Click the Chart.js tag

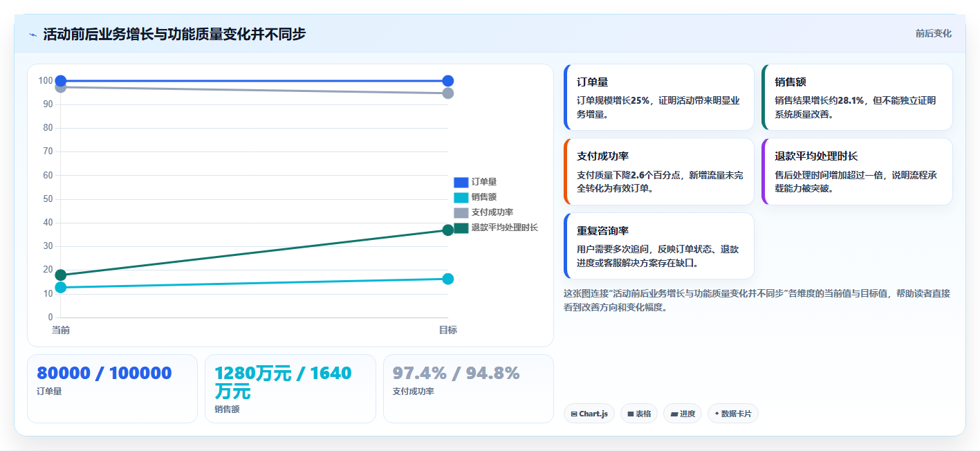(x=589, y=414)
